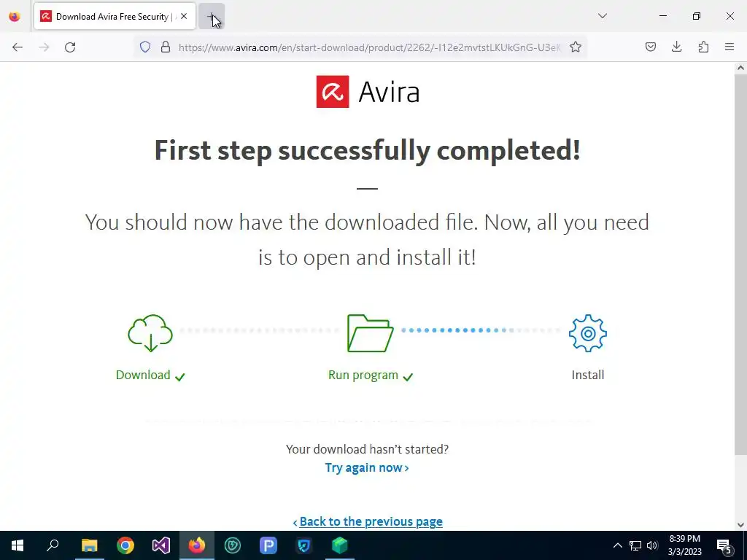Open the extensions puzzle icon
Screen dimensions: 747x560
click(703, 47)
